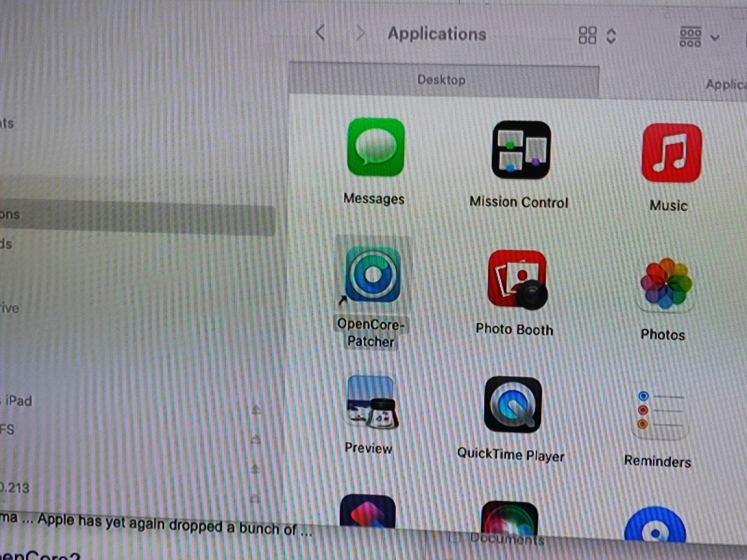This screenshot has height=560, width=747.
Task: Open the Mission Control app icon
Action: [521, 150]
